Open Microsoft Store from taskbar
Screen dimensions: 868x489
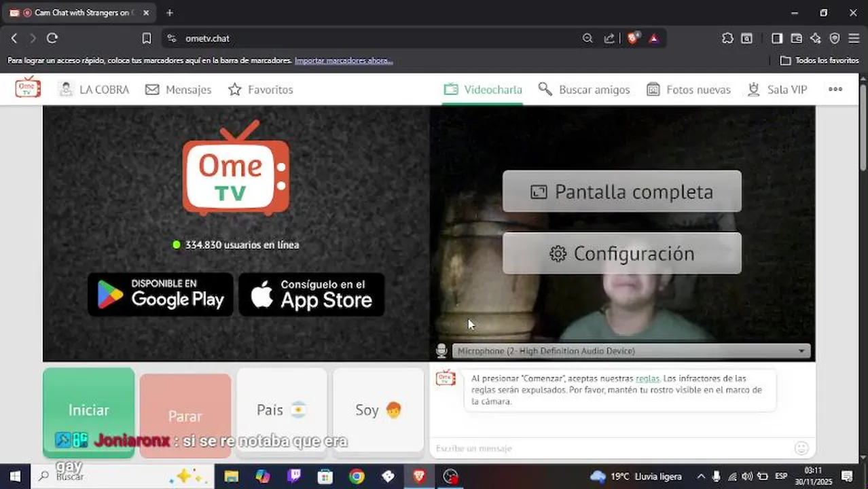point(325,477)
